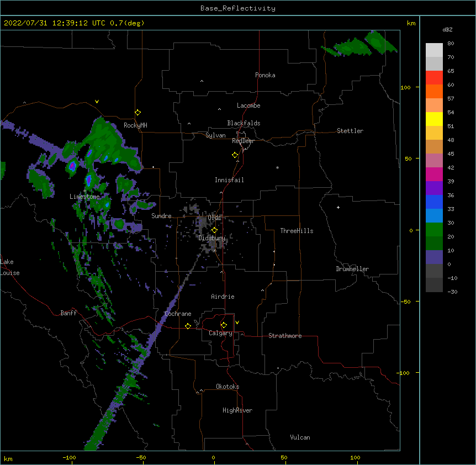The height and width of the screenshot is (465, 476).
Task: Click the Ponoka city label
Action: coord(265,75)
